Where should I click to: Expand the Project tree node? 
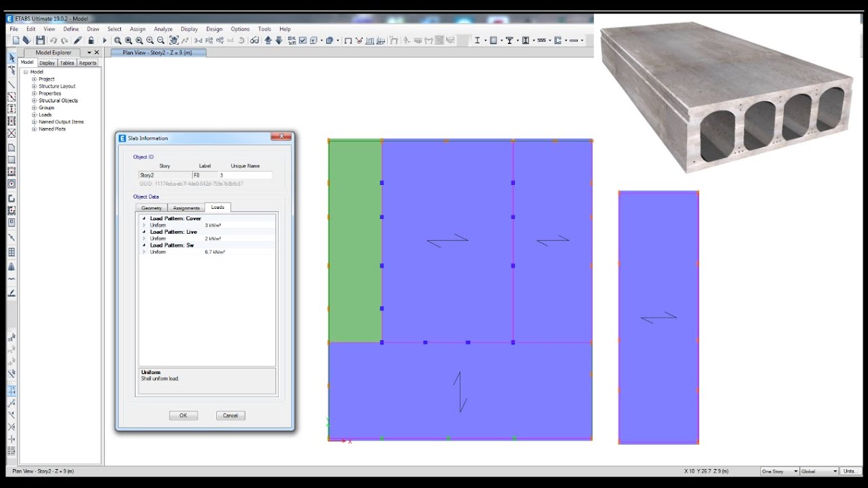pos(34,79)
